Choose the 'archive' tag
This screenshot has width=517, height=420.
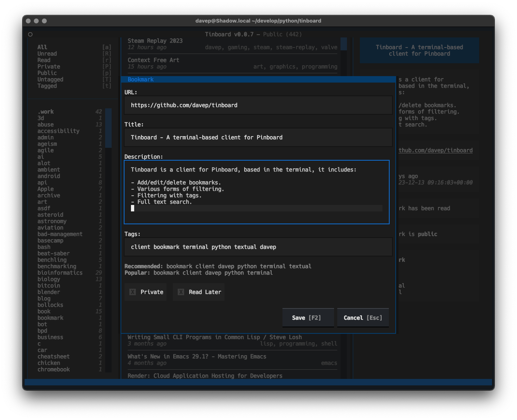70,195
